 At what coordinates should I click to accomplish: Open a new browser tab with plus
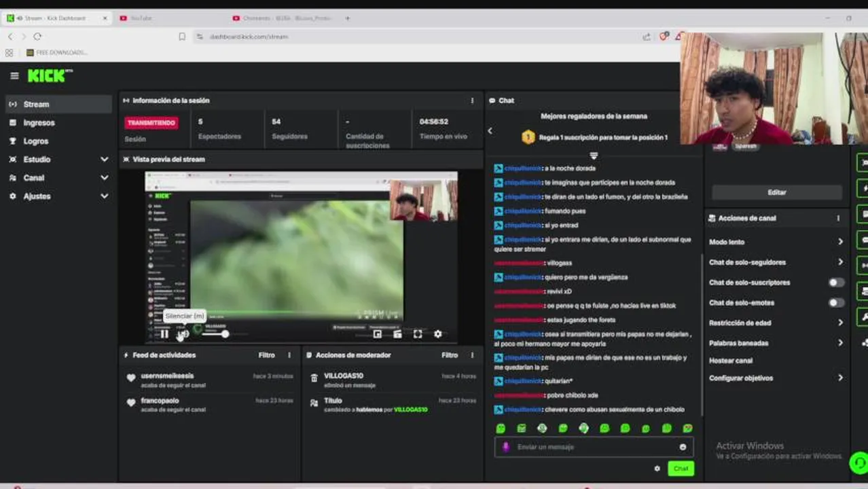click(348, 18)
